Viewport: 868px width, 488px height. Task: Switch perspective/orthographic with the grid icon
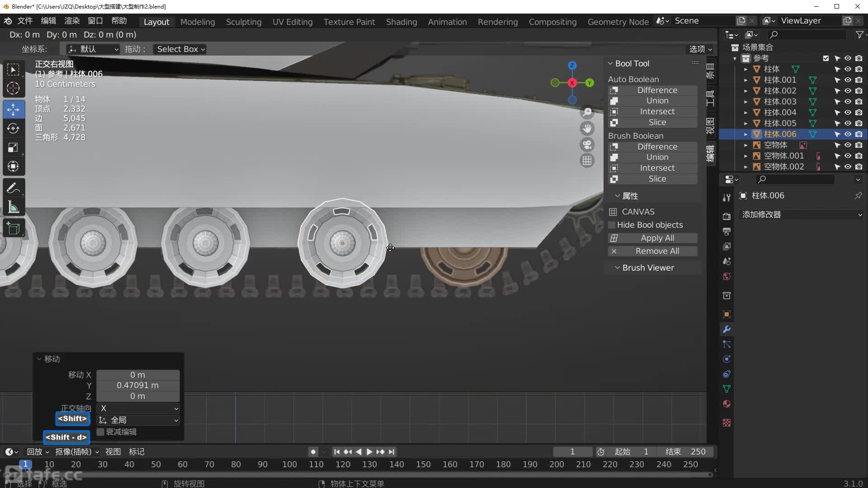[587, 160]
